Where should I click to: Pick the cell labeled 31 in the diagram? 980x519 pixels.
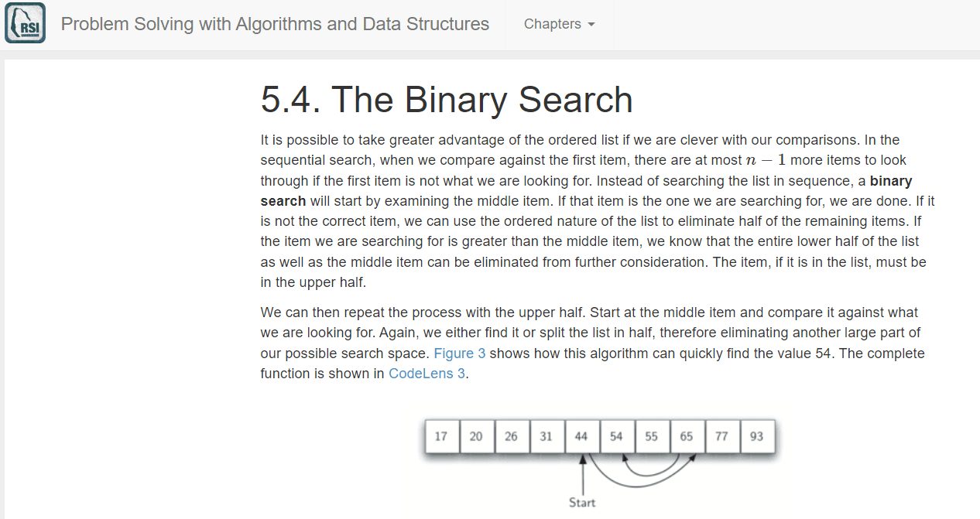point(547,436)
